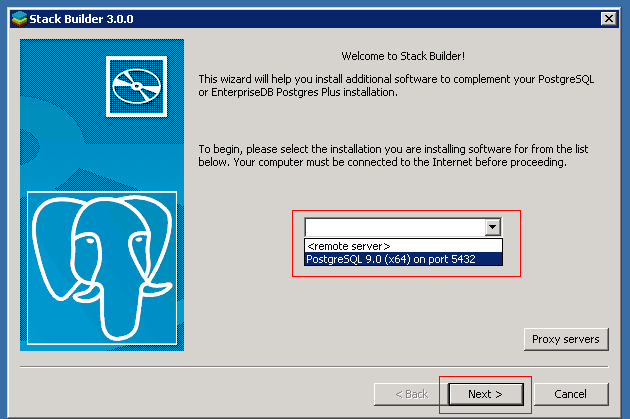The image size is (630, 419).
Task: Proceed with the Next > button
Action: click(486, 394)
